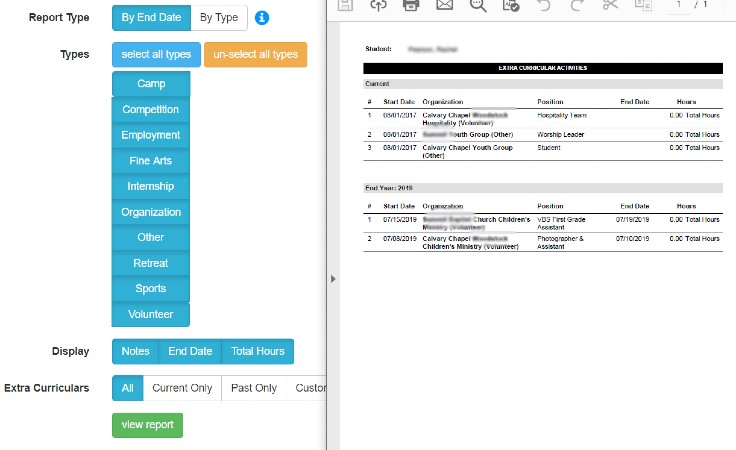Expand the side panel arrow of report viewer
The image size is (736, 450).
tap(333, 279)
